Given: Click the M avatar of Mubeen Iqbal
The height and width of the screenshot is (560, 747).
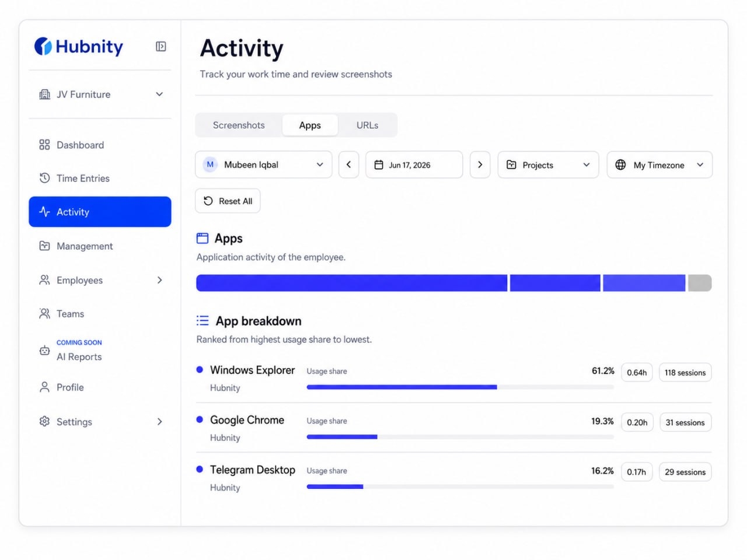Looking at the screenshot, I should point(210,164).
